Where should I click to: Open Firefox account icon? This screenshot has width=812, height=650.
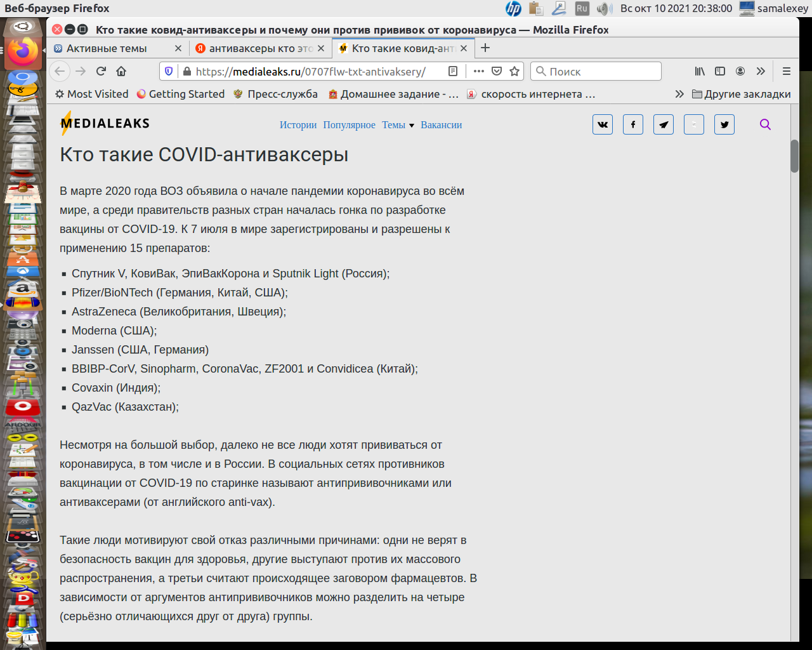pos(740,71)
